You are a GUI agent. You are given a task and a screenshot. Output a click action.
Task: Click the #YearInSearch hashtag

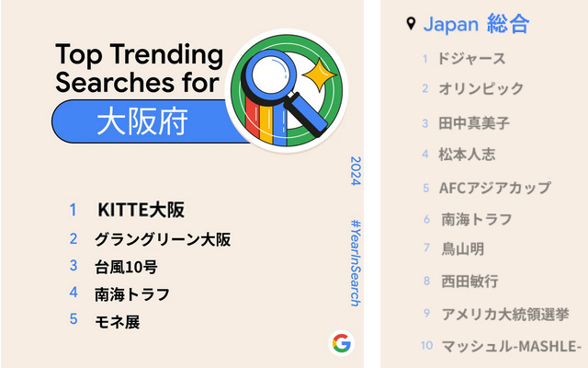click(x=356, y=263)
